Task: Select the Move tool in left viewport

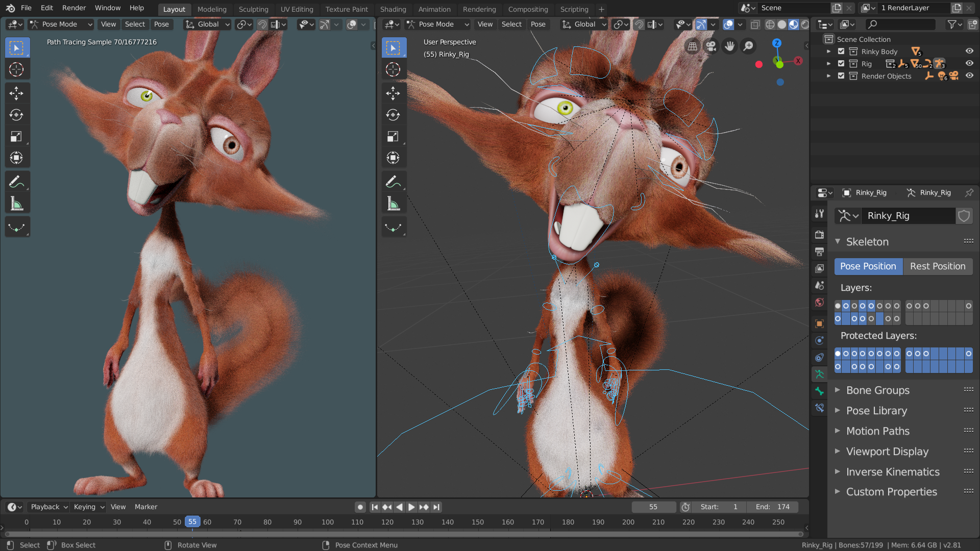Action: click(x=16, y=93)
